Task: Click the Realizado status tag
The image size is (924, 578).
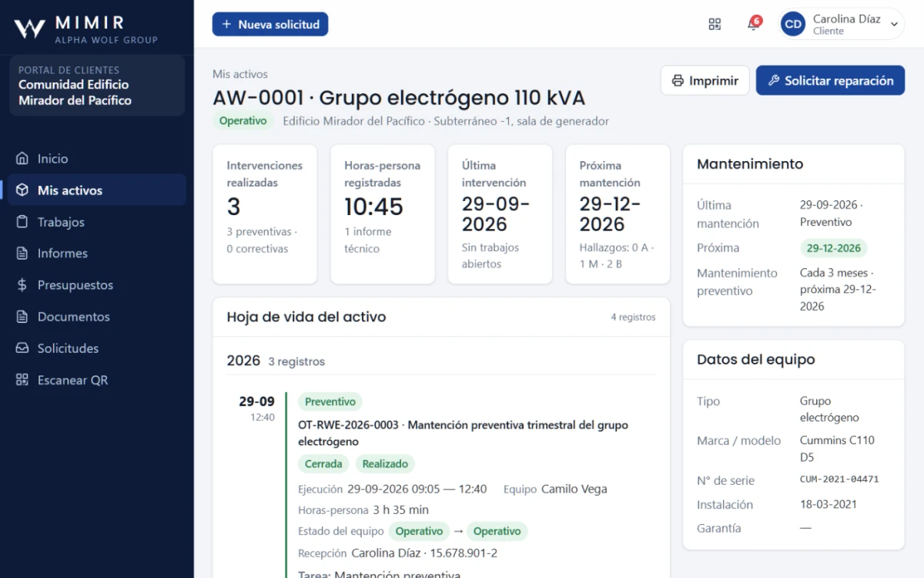Action: [385, 464]
